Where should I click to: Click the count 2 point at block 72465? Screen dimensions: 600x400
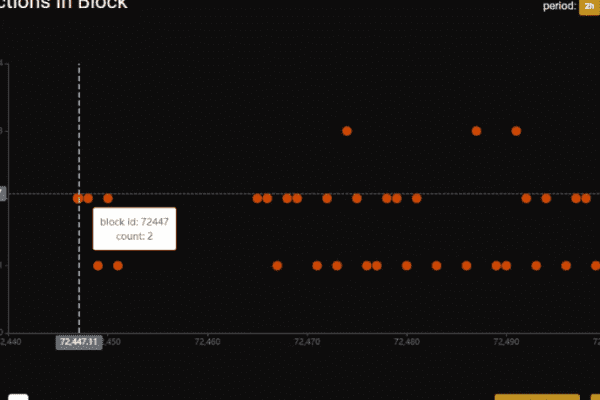(257, 198)
